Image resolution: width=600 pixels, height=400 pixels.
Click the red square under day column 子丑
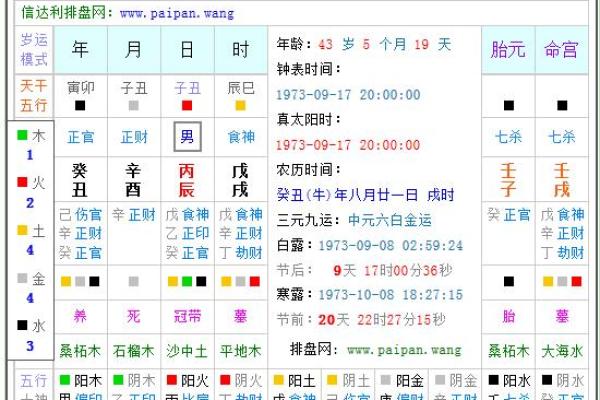[x=187, y=105]
